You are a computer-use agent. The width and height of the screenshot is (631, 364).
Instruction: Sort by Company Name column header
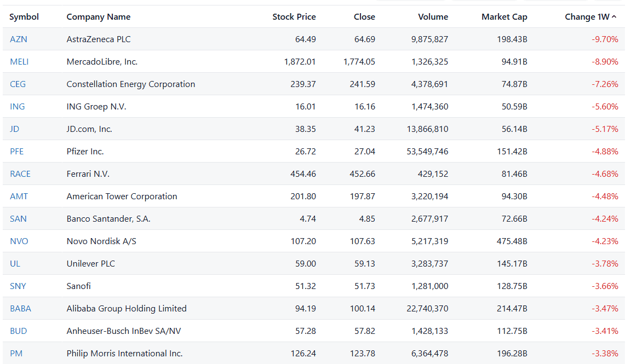(x=99, y=17)
